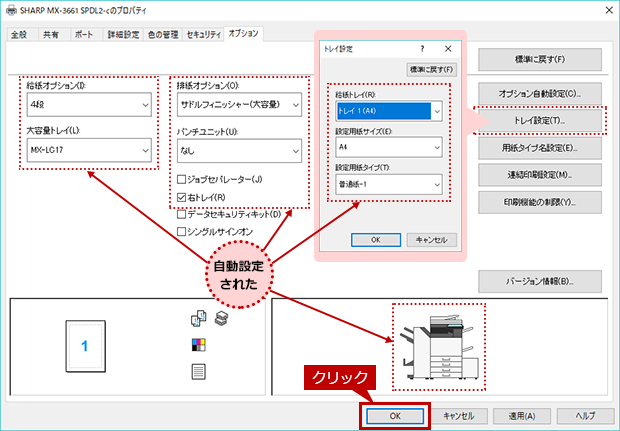Viewport: 620px width, 431px height.
Task: Click OK at the bottom of properties window
Action: (395, 416)
